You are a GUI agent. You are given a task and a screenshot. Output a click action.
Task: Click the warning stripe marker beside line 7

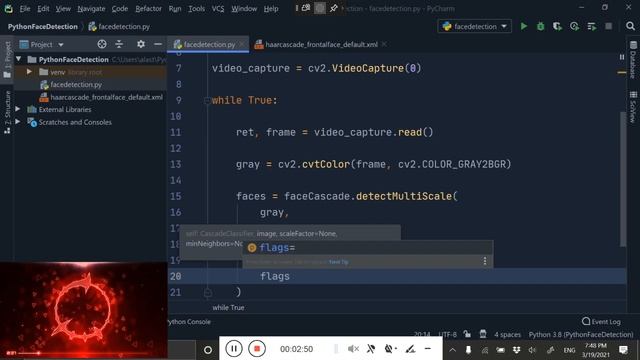[x=622, y=72]
